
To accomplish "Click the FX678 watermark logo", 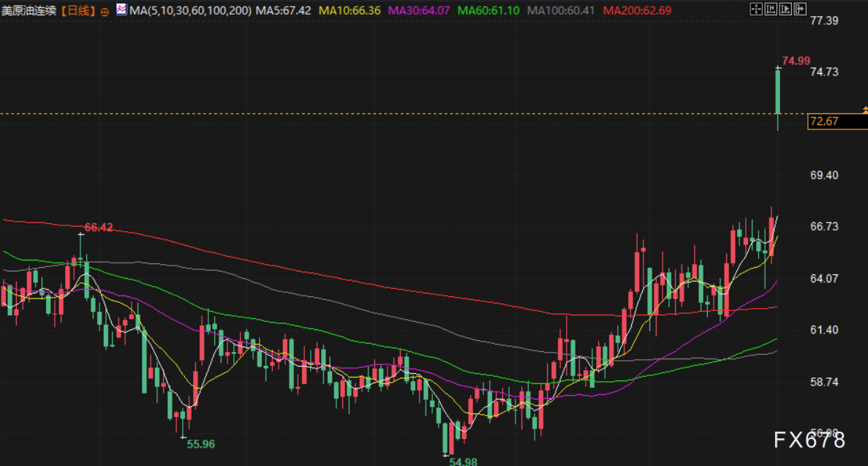I will (x=810, y=440).
